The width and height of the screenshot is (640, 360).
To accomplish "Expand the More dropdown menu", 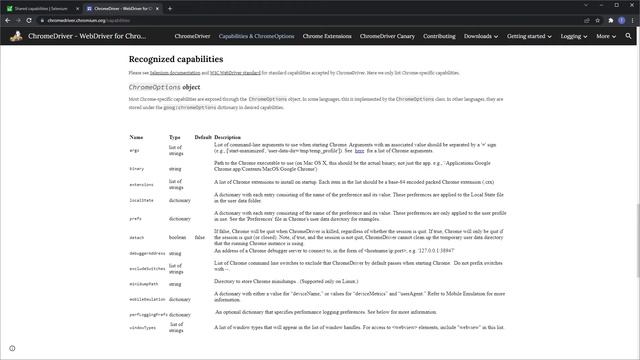I will click(606, 36).
